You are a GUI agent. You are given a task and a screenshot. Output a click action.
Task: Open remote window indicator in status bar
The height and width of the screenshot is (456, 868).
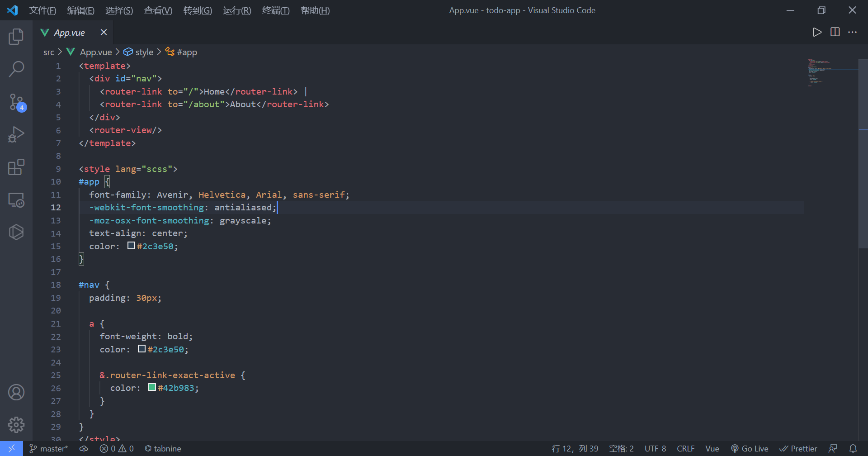11,448
